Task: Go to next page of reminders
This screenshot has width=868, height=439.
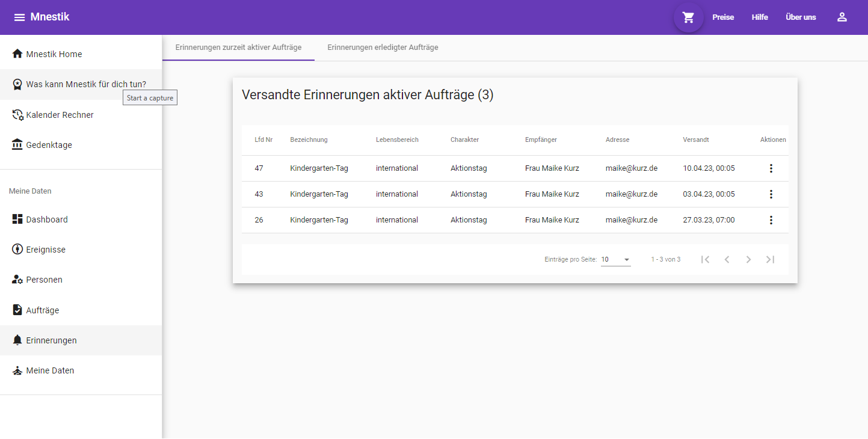Action: 748,260
